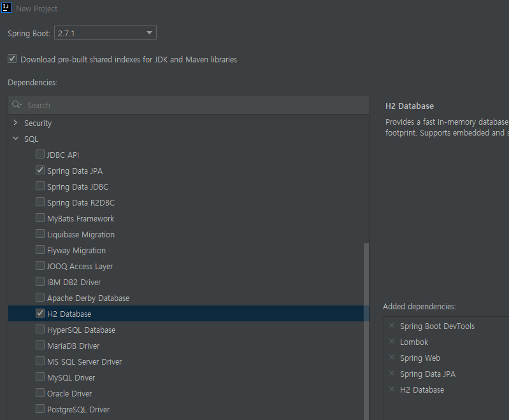This screenshot has height=420, width=509.
Task: Open the Spring Boot version dropdown
Action: click(105, 32)
